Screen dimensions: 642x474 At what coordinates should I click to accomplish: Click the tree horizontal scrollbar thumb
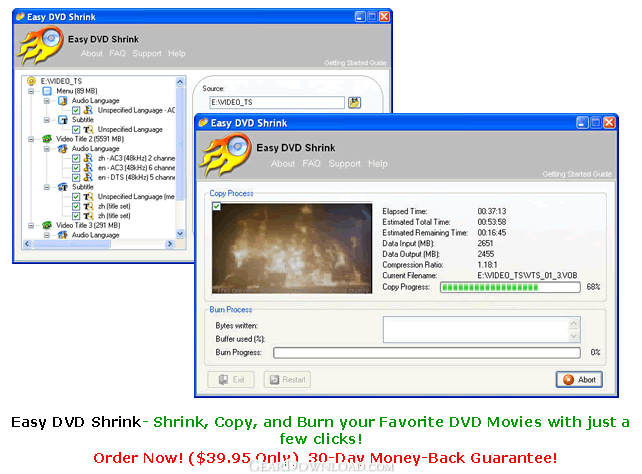tap(72, 244)
